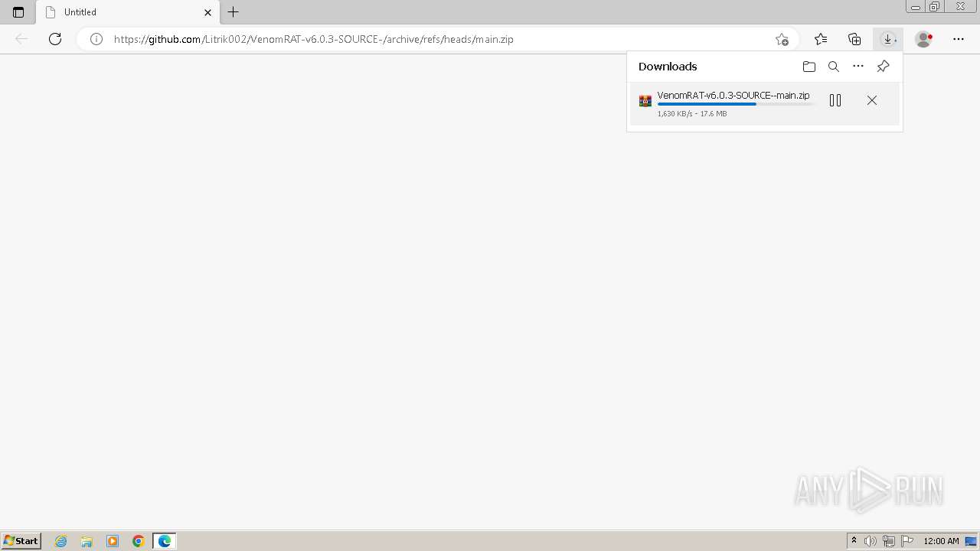
Task: Select the Untitled browser tab
Action: click(x=128, y=12)
